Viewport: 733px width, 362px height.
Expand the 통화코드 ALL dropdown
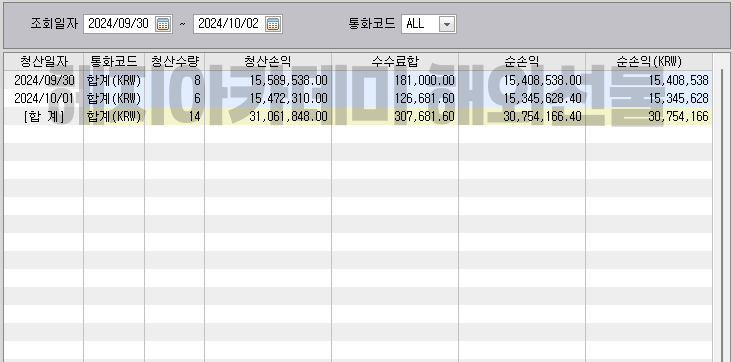(x=447, y=24)
